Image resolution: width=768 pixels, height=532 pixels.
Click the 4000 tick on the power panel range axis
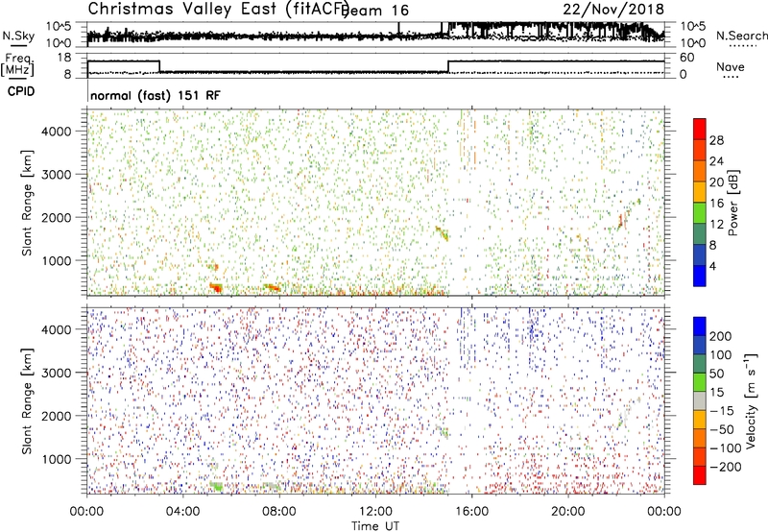(56, 132)
